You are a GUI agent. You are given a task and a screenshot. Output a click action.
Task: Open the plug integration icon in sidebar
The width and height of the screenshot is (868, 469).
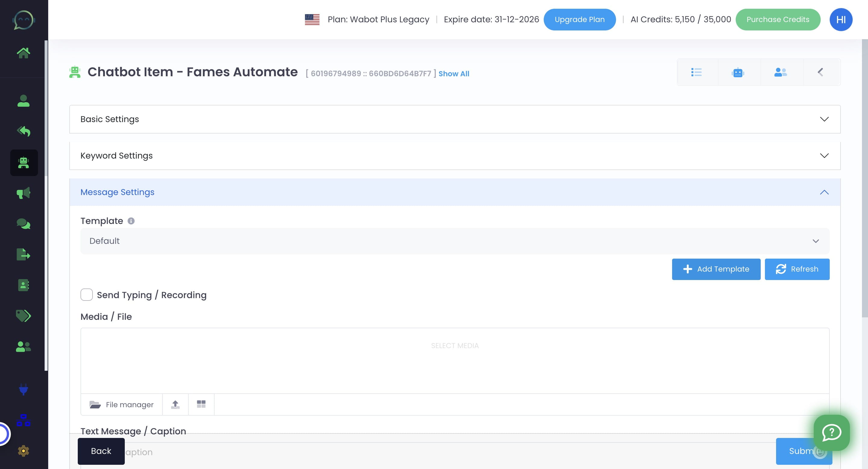tap(23, 389)
